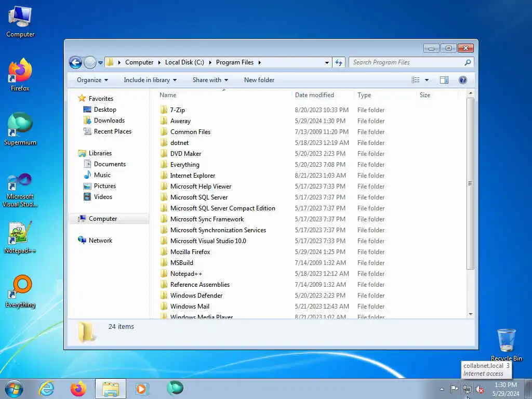Select the Microsoft SQL Server Compact Edition folder
The height and width of the screenshot is (399, 532).
(x=222, y=208)
